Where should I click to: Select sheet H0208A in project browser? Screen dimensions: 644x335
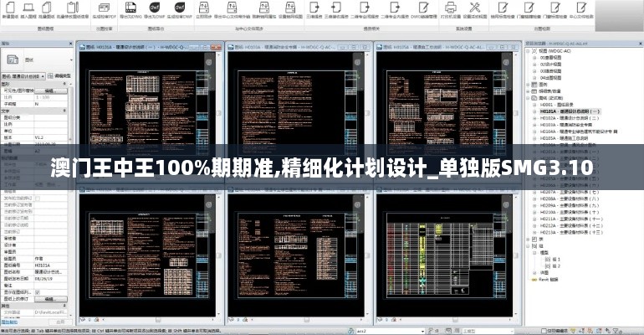[x=570, y=198]
